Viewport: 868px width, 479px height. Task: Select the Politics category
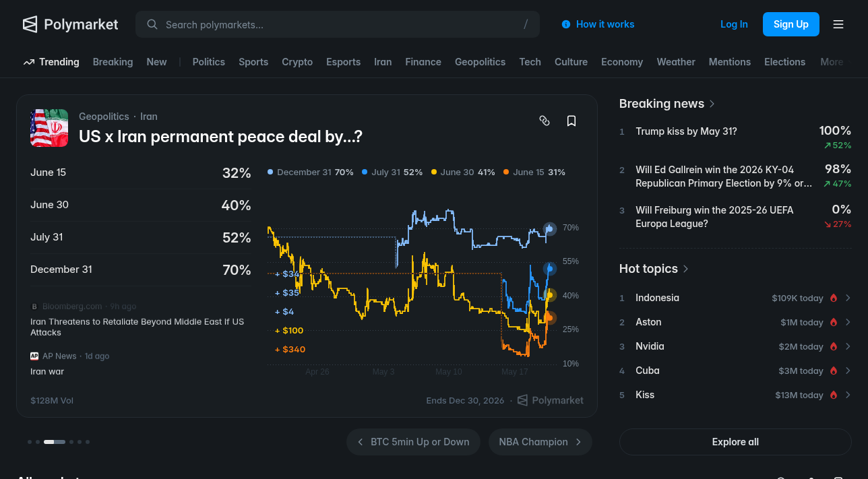pos(209,62)
